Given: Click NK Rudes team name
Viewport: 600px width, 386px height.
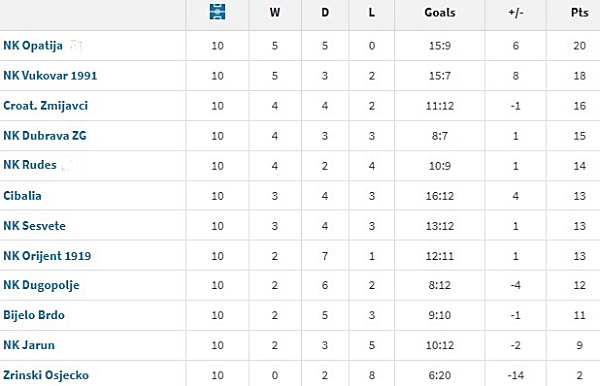Looking at the screenshot, I should [x=30, y=165].
